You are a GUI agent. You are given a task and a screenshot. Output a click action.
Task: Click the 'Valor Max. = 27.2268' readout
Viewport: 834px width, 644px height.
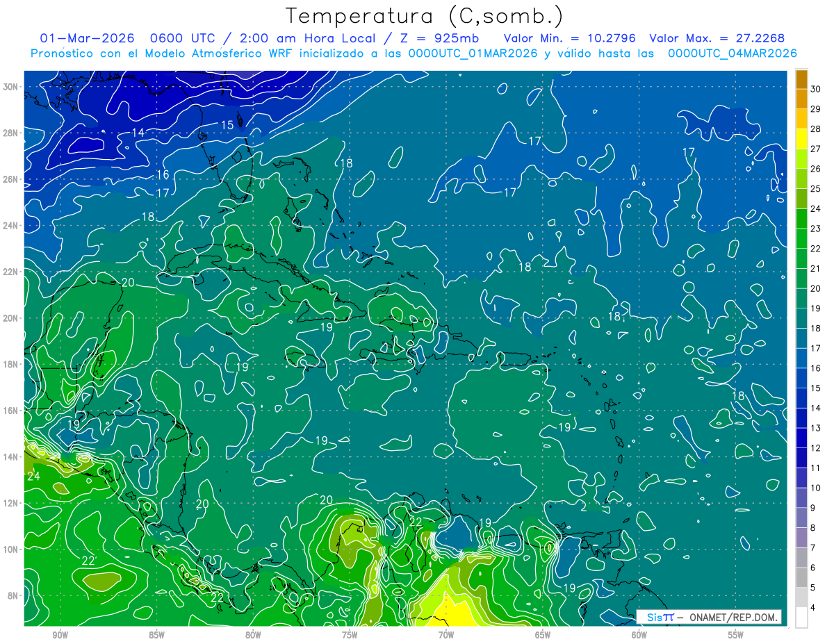717,38
